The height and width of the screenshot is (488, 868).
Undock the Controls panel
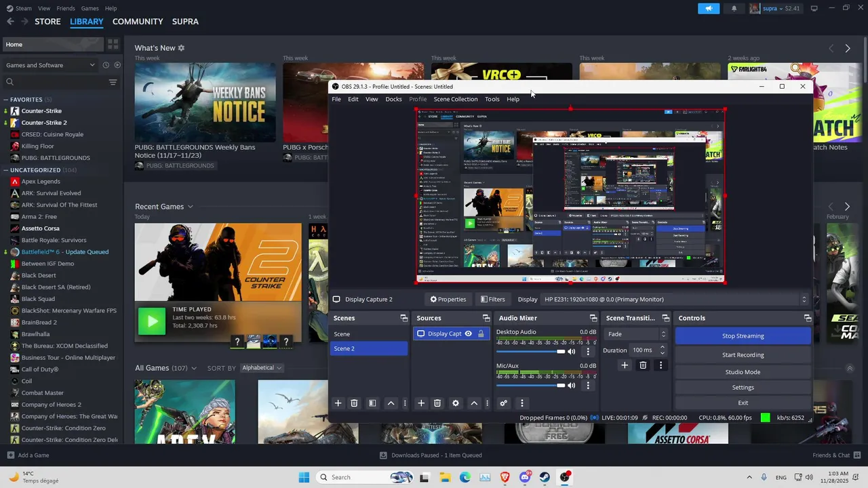[x=808, y=318]
